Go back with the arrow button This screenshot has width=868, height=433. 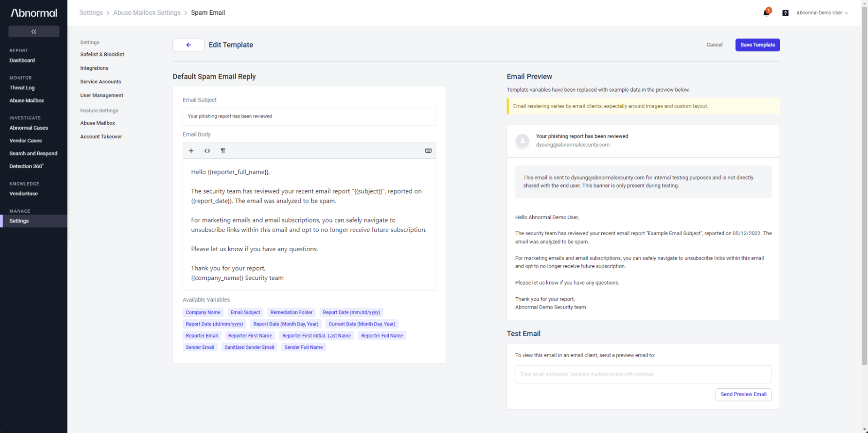(x=188, y=45)
